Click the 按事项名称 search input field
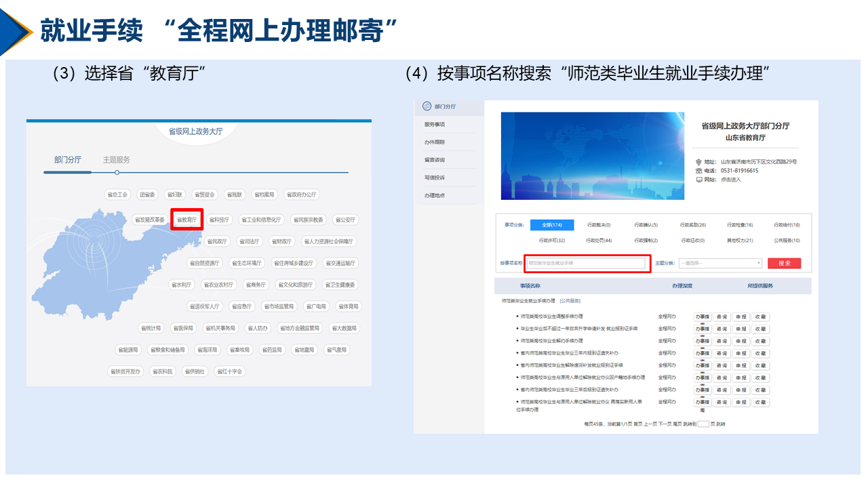This screenshot has height=488, width=868. pyautogui.click(x=586, y=263)
